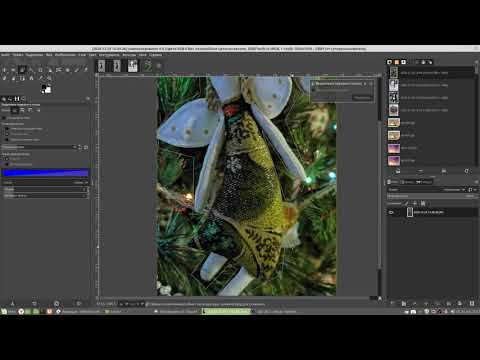The height and width of the screenshot is (360, 480).
Task: Create a new layer via bottom button
Action: pos(392,303)
